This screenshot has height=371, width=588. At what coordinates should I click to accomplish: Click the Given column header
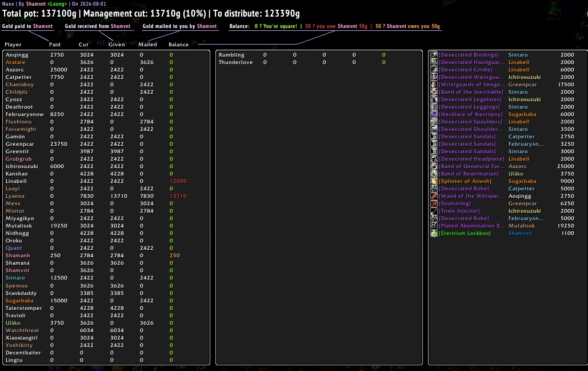click(117, 45)
